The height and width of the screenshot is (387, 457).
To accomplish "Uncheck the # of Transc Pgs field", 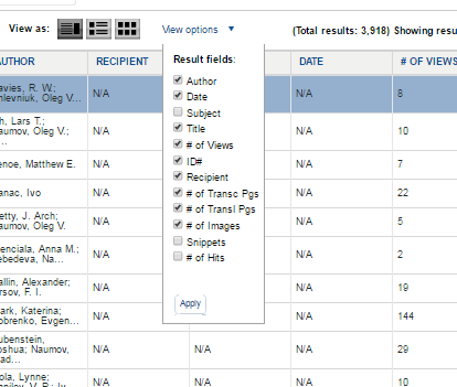I will (x=178, y=192).
